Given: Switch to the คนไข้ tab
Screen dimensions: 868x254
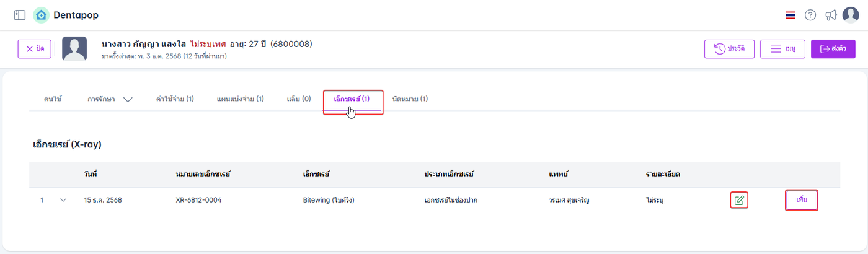Looking at the screenshot, I should pos(53,99).
